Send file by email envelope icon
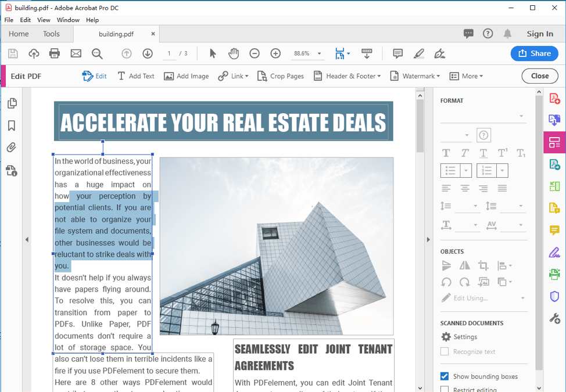The height and width of the screenshot is (392, 566). coord(76,54)
